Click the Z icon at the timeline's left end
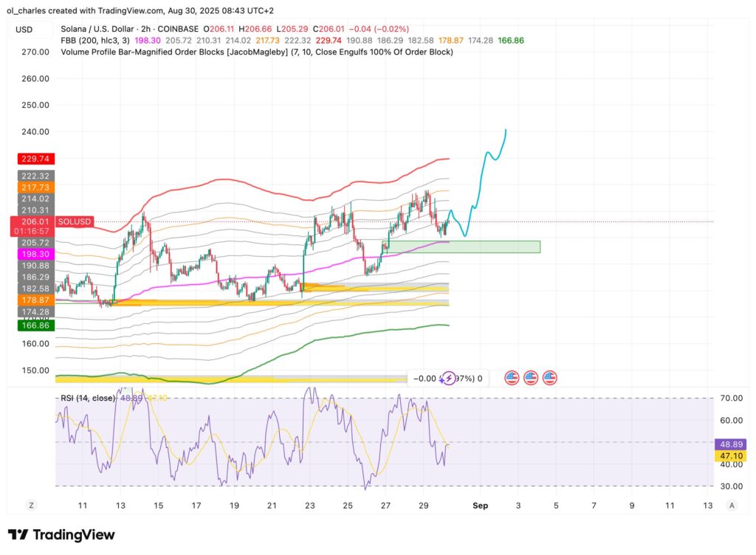The width and height of the screenshot is (756, 555). coord(31,506)
